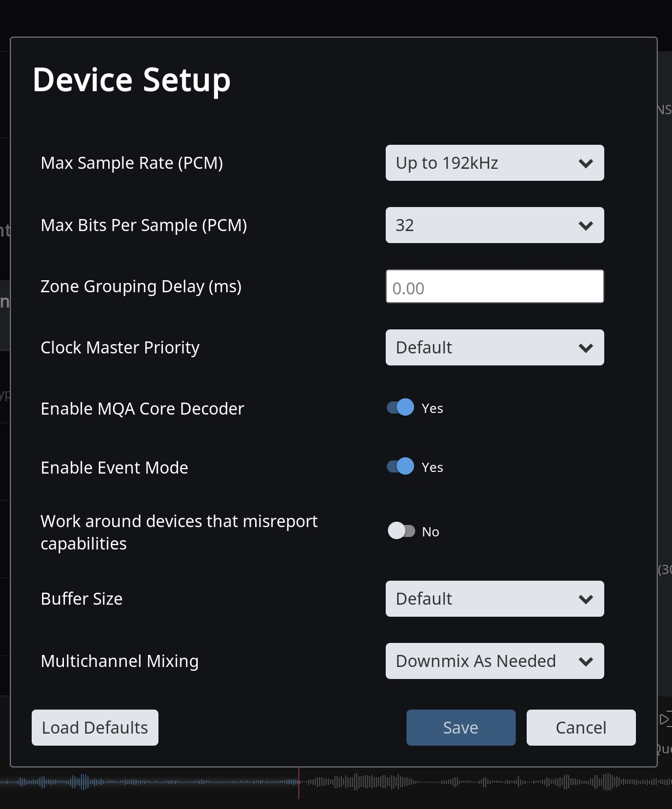
Task: Open Max Sample Rate dropdown chevron
Action: (x=586, y=163)
